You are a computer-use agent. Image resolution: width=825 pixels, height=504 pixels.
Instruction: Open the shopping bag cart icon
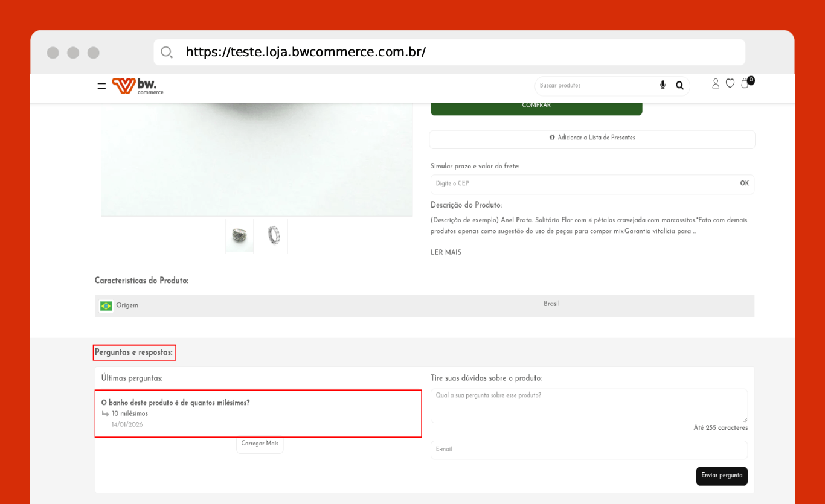[x=745, y=84]
